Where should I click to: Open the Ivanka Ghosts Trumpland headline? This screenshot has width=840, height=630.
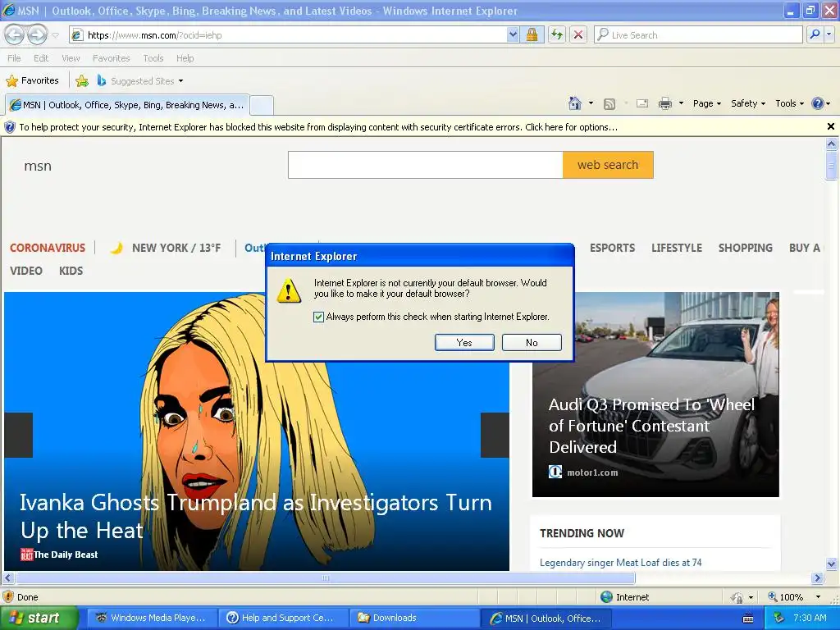pyautogui.click(x=256, y=517)
